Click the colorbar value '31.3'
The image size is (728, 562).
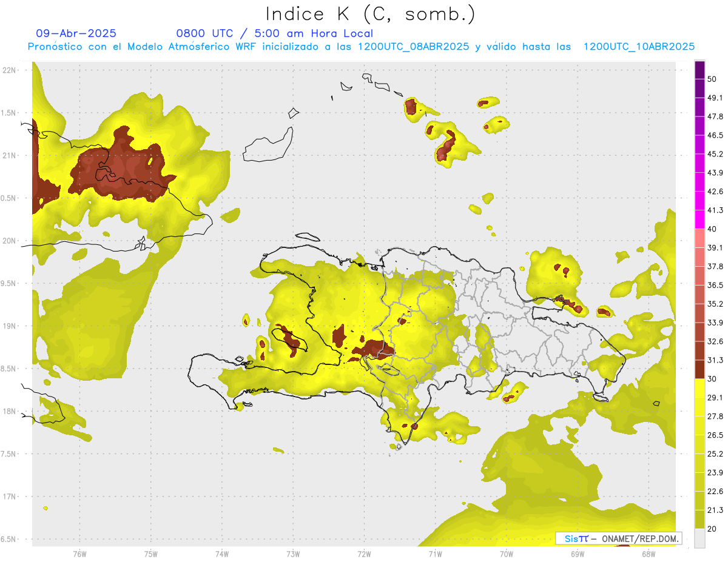tap(715, 360)
